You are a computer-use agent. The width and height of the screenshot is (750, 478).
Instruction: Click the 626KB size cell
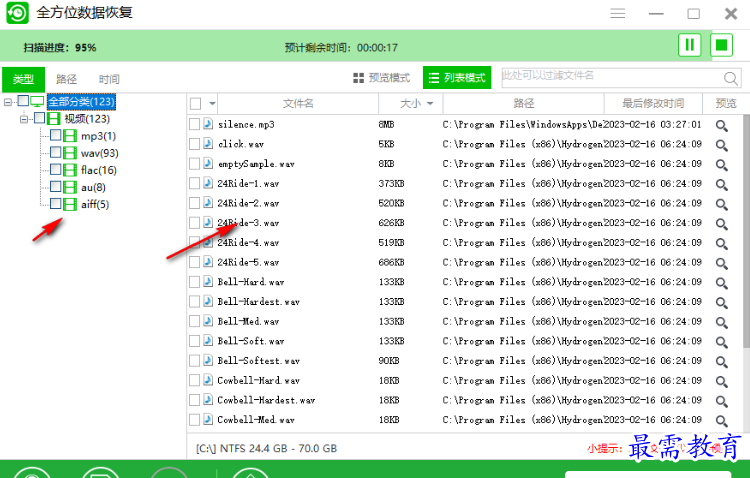[x=391, y=223]
